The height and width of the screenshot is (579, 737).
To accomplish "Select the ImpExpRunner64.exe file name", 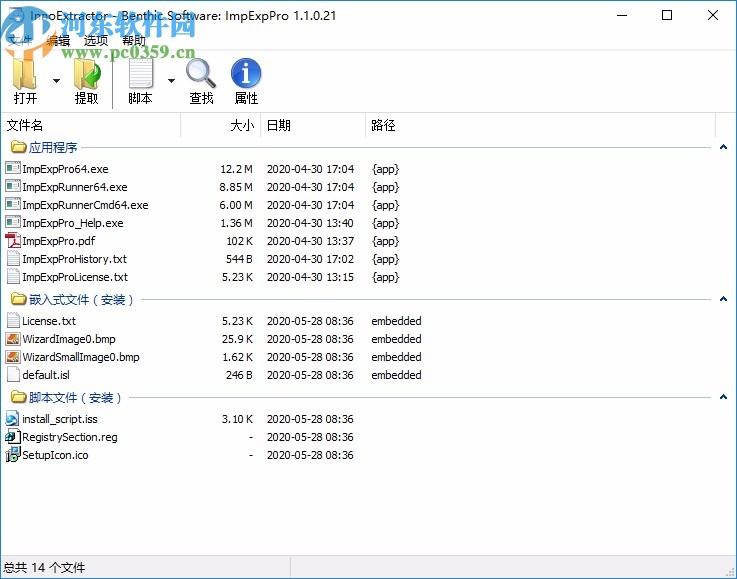I will (x=75, y=187).
